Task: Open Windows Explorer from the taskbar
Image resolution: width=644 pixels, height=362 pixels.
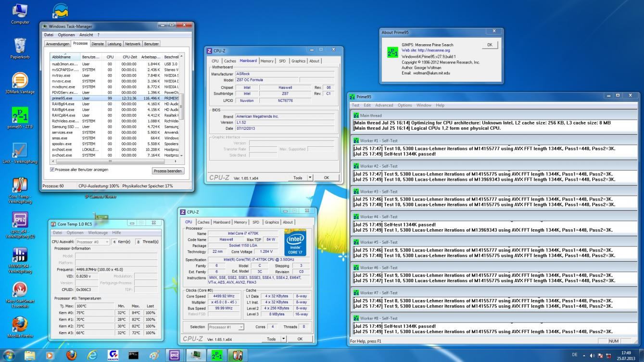Action: [30, 355]
